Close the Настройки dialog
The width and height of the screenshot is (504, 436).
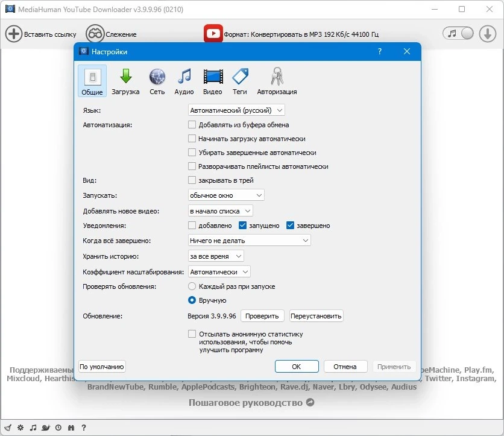(407, 51)
